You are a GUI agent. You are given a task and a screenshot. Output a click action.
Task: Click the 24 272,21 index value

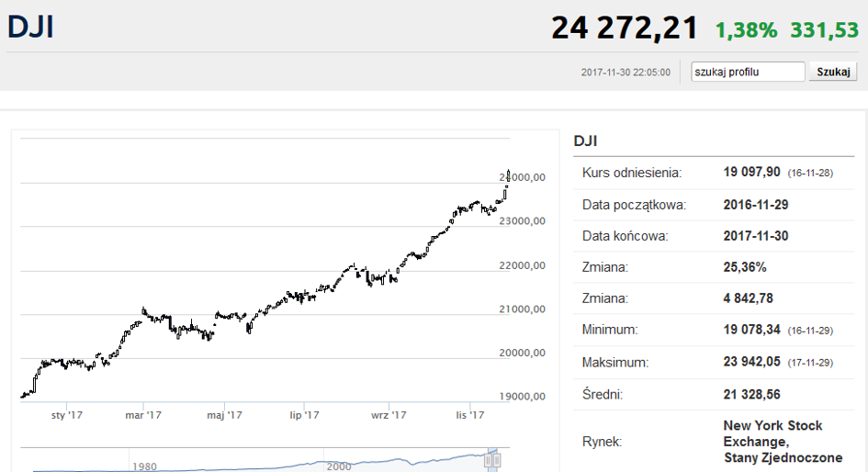tap(625, 28)
